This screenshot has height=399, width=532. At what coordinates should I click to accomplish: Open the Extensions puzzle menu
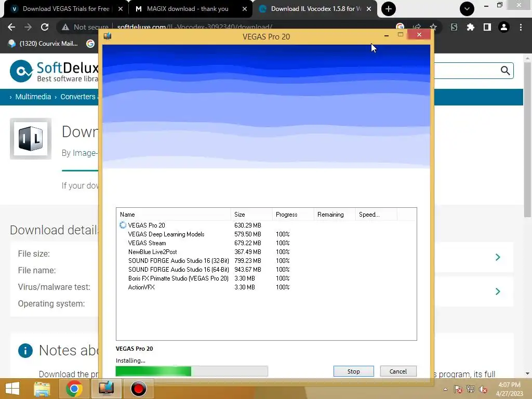coord(471,27)
